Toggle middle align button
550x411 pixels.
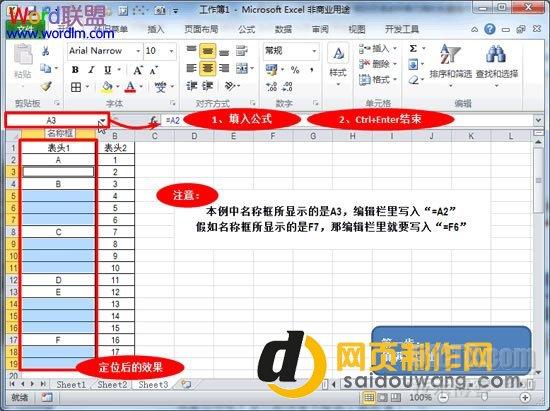point(208,51)
